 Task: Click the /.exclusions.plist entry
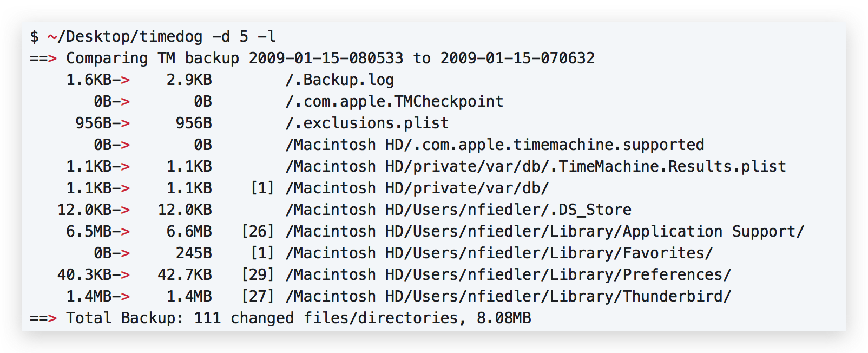[367, 123]
